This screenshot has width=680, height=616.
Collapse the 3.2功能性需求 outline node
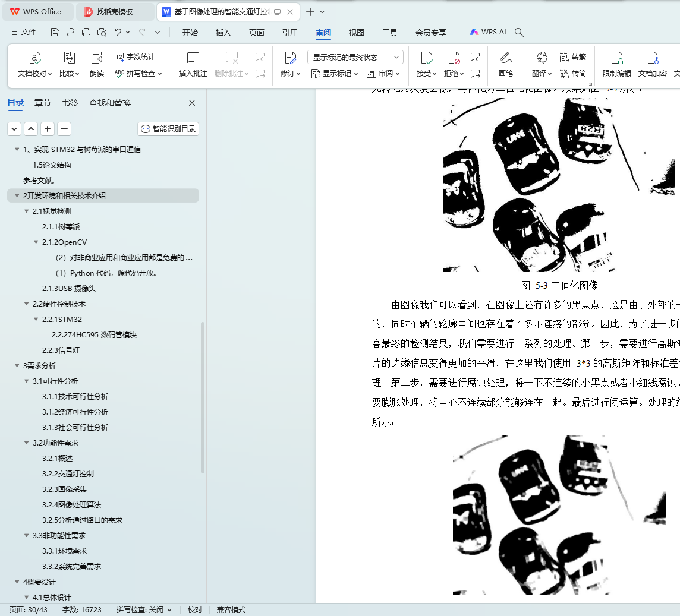click(x=27, y=443)
